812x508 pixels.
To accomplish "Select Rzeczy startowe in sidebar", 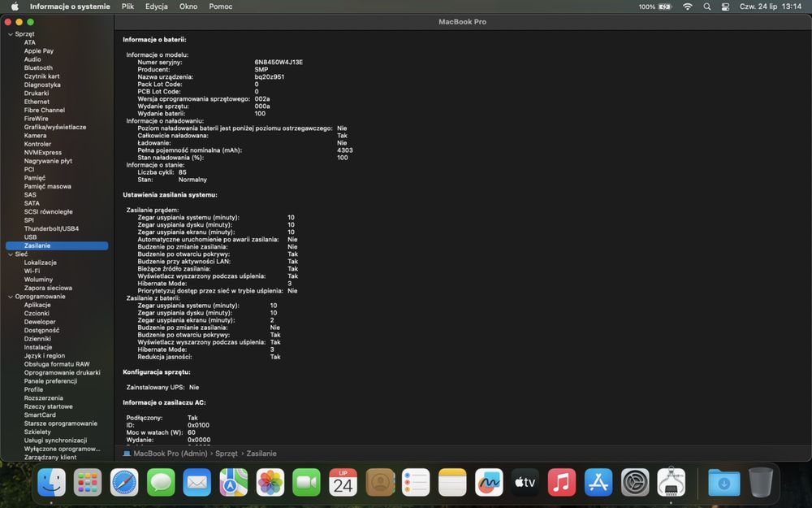I will tap(48, 407).
